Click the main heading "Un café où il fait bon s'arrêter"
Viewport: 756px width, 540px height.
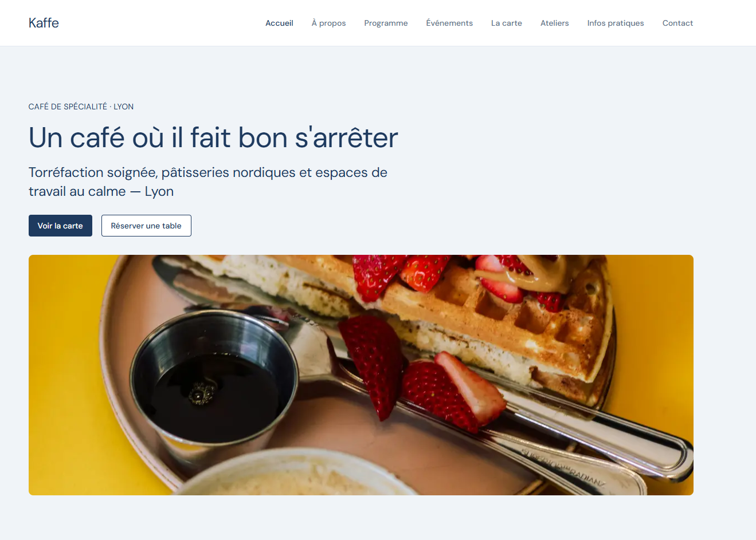(x=213, y=137)
